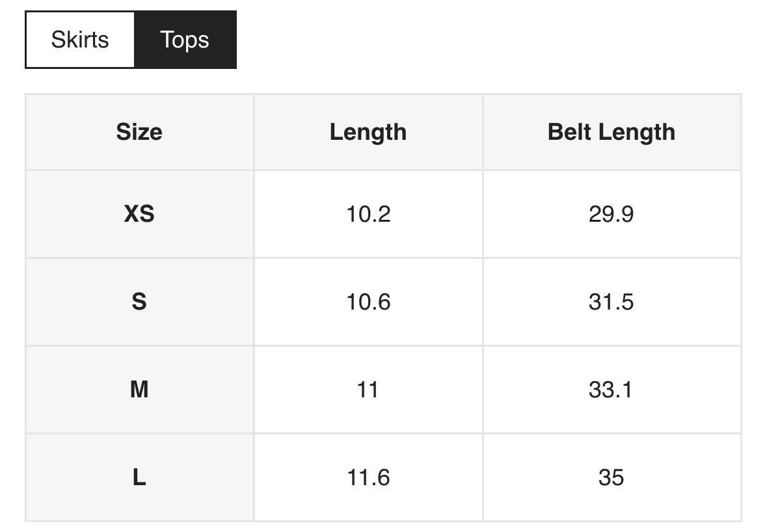Click the L length value 11.6

click(368, 477)
